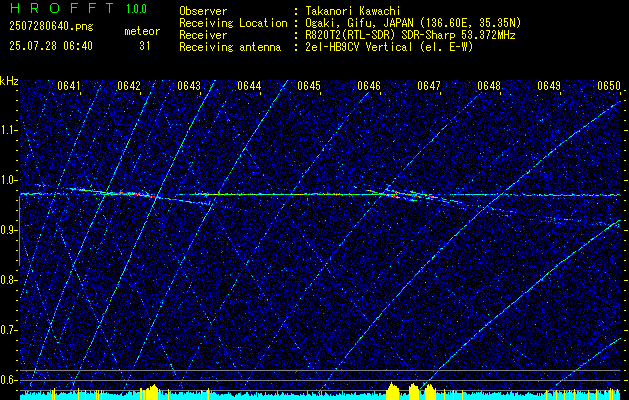Click the 1.1 kHz axis label

point(9,130)
